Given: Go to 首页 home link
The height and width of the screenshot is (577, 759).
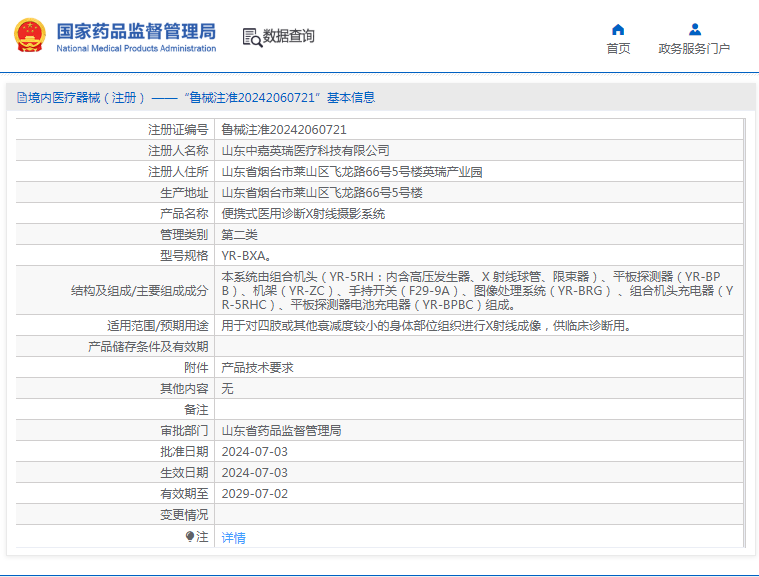Looking at the screenshot, I should coord(618,48).
